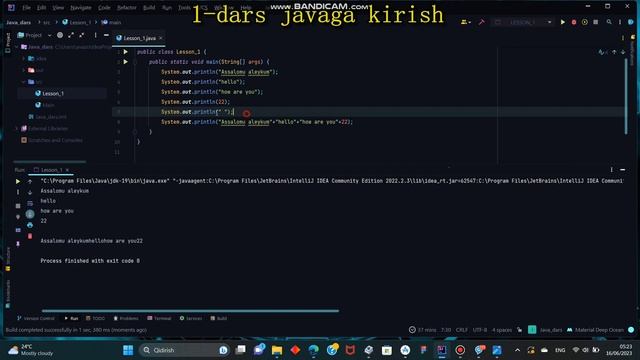Image resolution: width=640 pixels, height=360 pixels.
Task: Collapse the Java_dars root folder
Action: coord(17,47)
